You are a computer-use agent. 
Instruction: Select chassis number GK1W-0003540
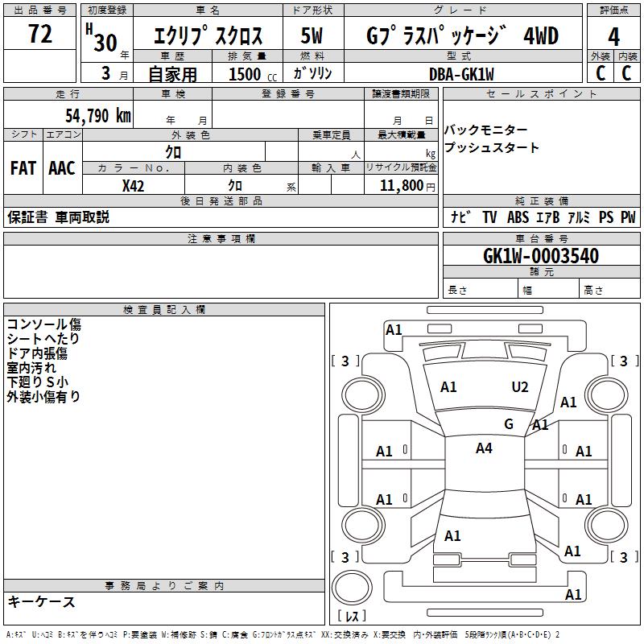tap(541, 256)
